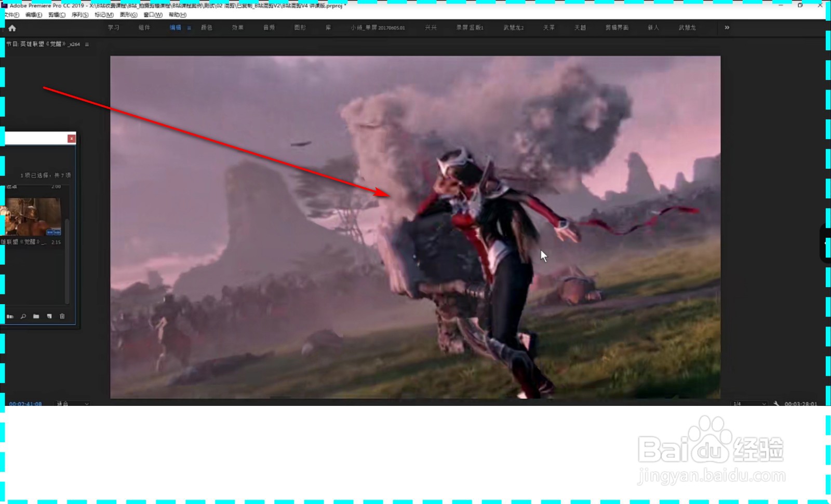Screen dimensions: 831x504
Task: Click the list/icon view button in project panel
Action: [x=10, y=316]
